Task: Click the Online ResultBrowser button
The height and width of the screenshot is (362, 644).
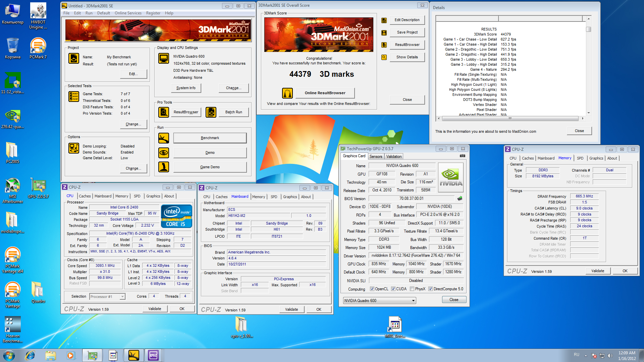Action: click(x=325, y=93)
